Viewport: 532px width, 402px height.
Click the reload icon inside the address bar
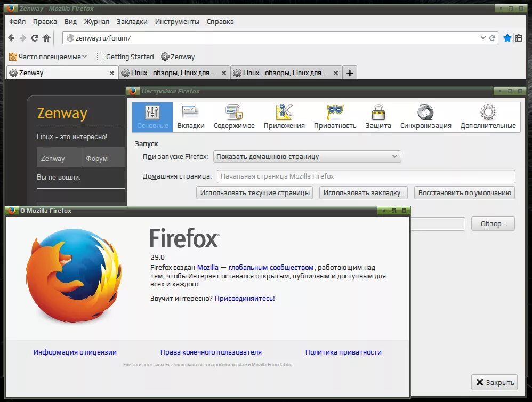pyautogui.click(x=493, y=38)
